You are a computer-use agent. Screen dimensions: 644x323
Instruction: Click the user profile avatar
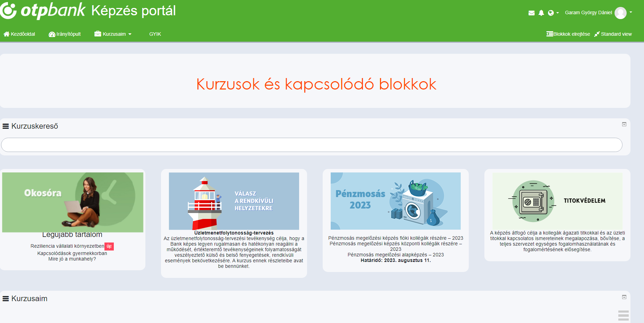pos(620,13)
